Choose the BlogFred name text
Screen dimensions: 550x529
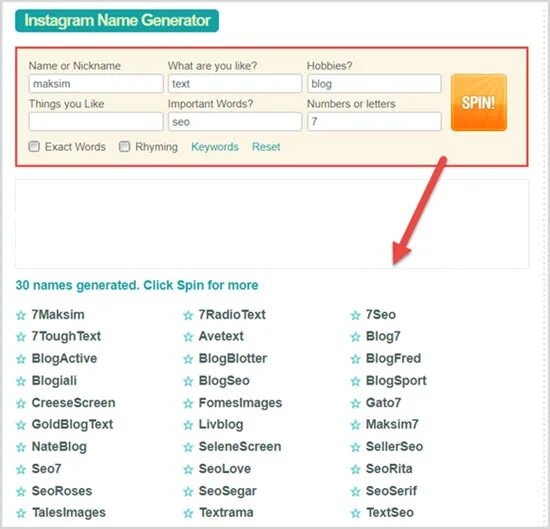[394, 359]
